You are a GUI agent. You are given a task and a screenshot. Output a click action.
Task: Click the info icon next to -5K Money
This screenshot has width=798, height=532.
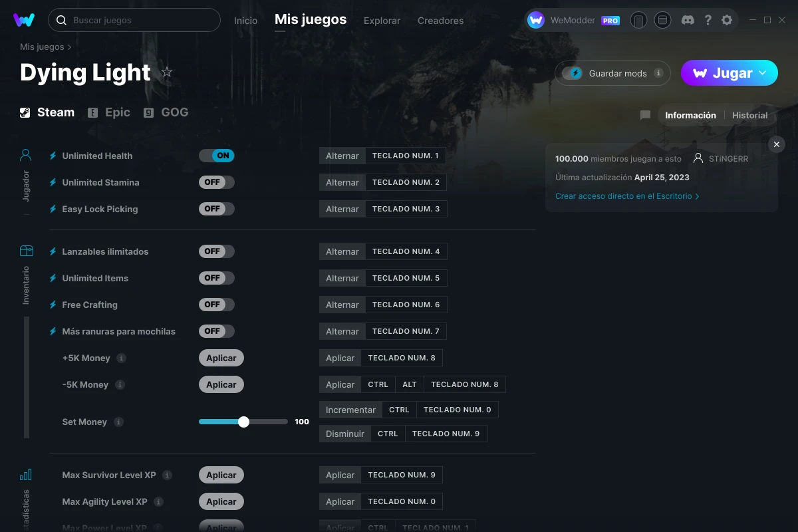[120, 384]
